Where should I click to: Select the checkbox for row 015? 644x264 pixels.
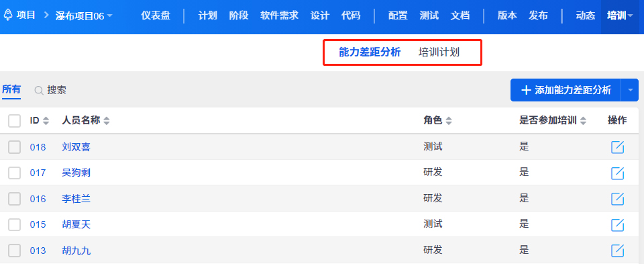pyautogui.click(x=14, y=224)
